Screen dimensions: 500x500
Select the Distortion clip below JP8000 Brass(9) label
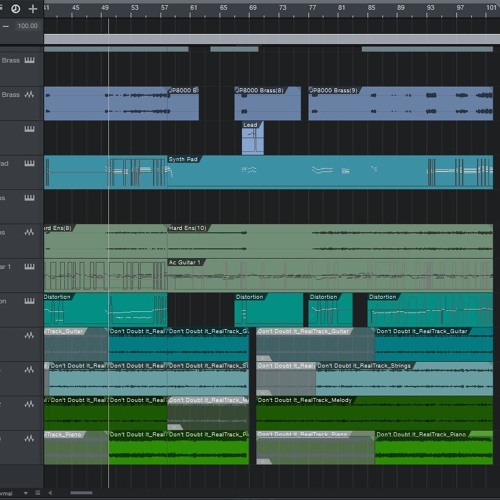click(x=330, y=310)
